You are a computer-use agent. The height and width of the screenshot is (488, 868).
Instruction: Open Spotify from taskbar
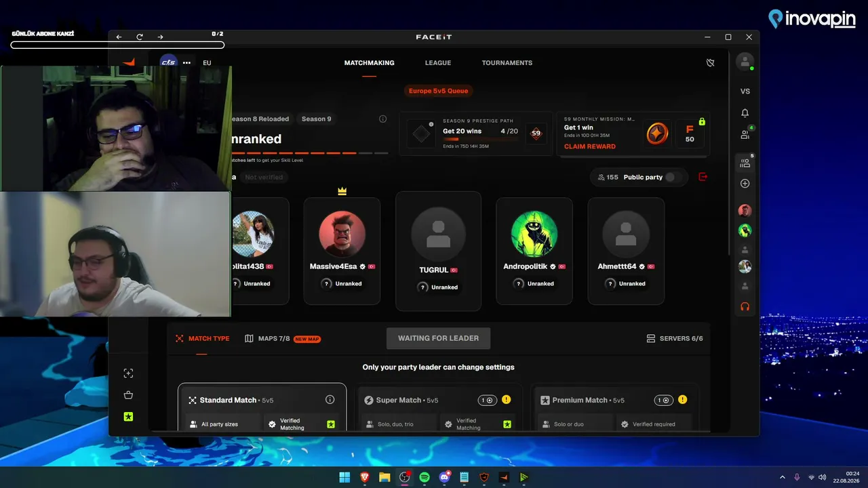click(425, 477)
